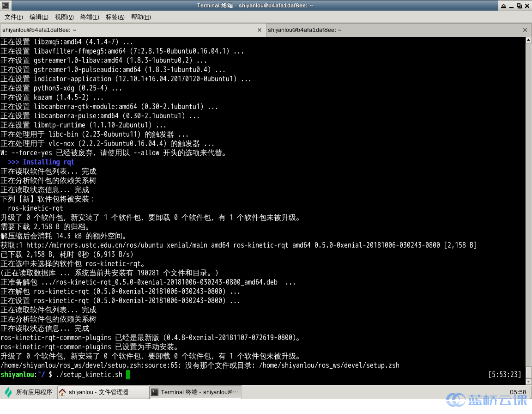This screenshot has width=532, height=414.
Task: Open the 编辑(E) menu
Action: (x=39, y=17)
